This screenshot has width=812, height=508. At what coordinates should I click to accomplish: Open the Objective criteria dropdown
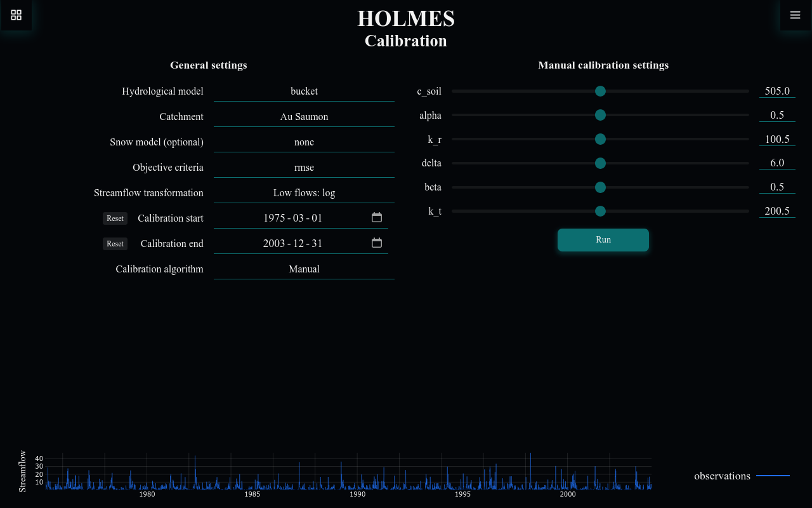(304, 167)
